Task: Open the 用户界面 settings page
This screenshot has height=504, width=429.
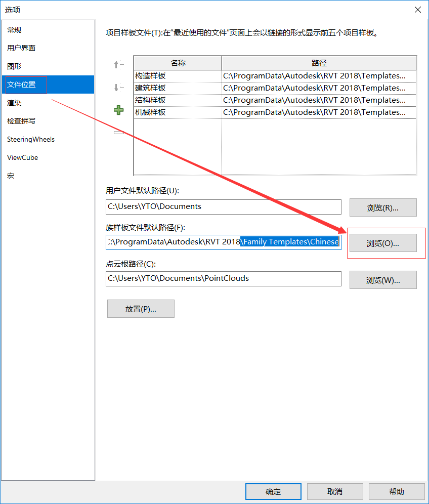Action: (x=21, y=48)
